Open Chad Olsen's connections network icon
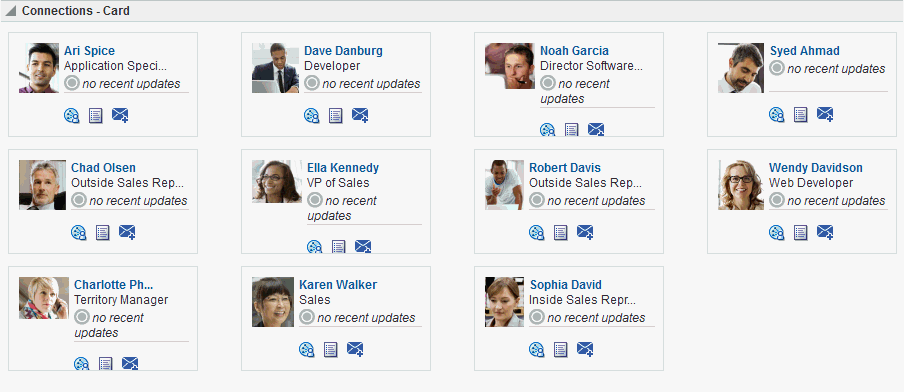 click(x=78, y=233)
